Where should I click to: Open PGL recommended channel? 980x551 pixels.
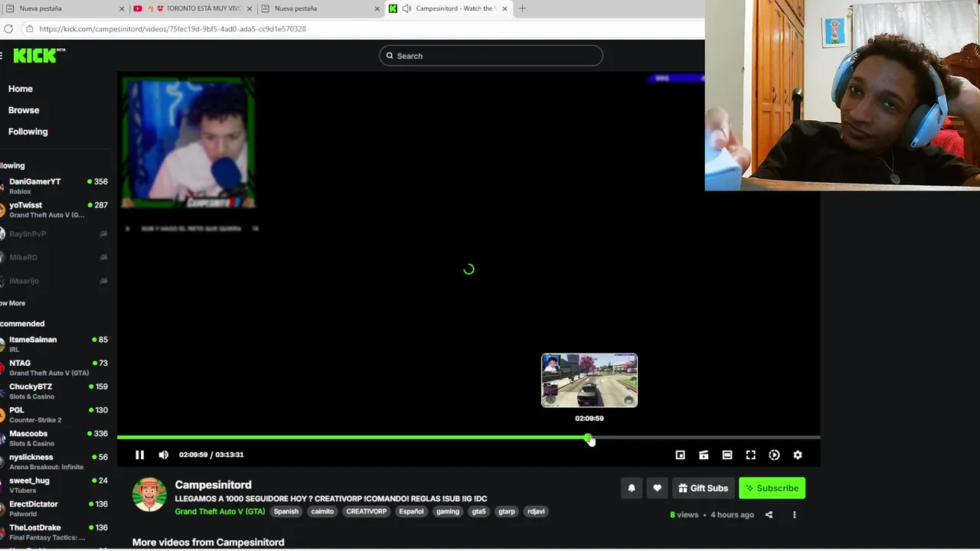pos(55,415)
